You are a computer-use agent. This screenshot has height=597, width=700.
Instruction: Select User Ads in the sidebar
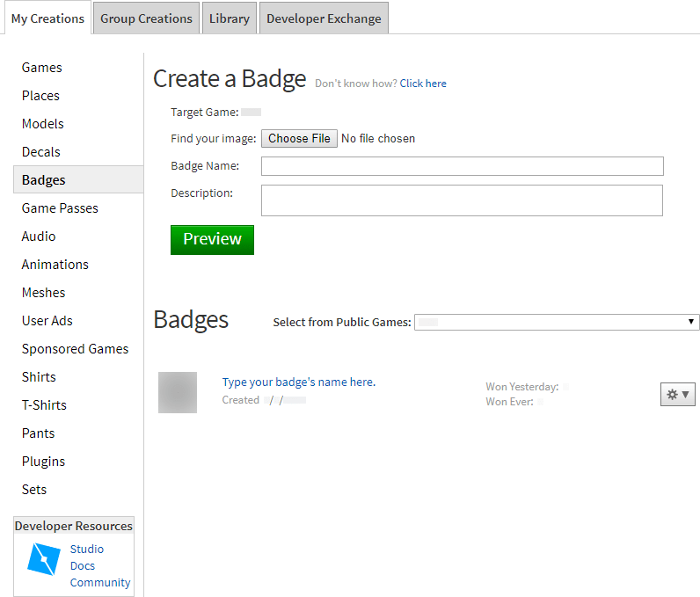click(47, 320)
